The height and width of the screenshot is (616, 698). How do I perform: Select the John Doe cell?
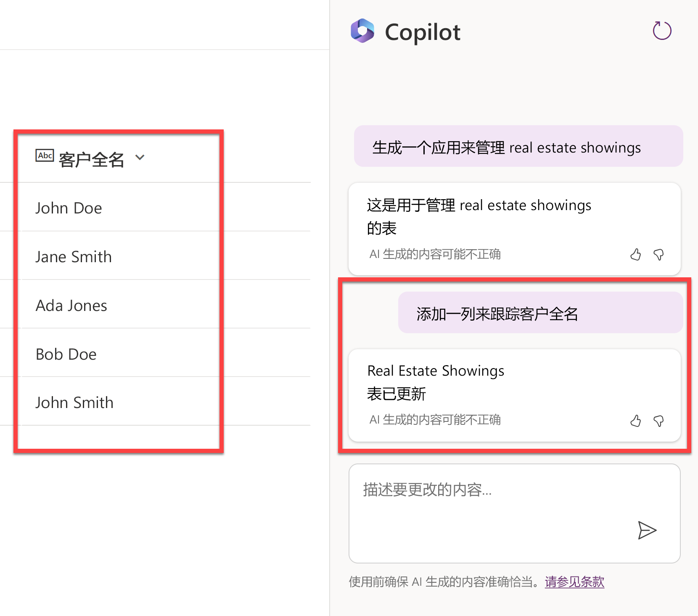coord(69,208)
